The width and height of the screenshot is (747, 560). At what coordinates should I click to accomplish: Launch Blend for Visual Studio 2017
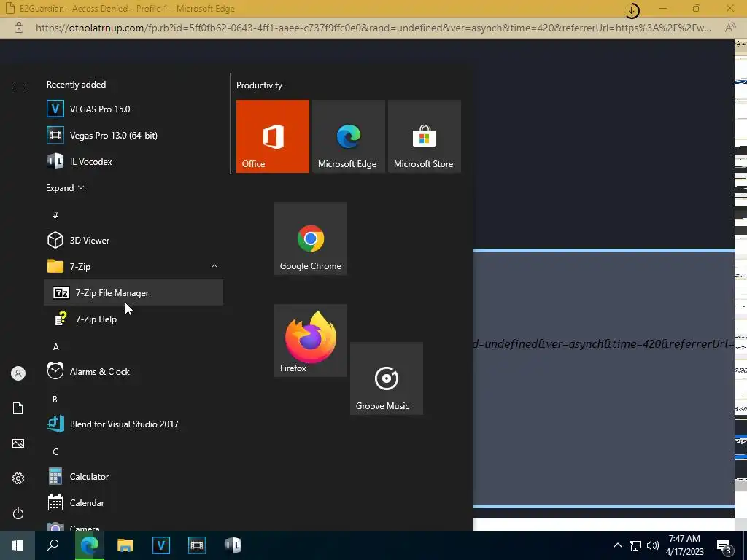133,424
